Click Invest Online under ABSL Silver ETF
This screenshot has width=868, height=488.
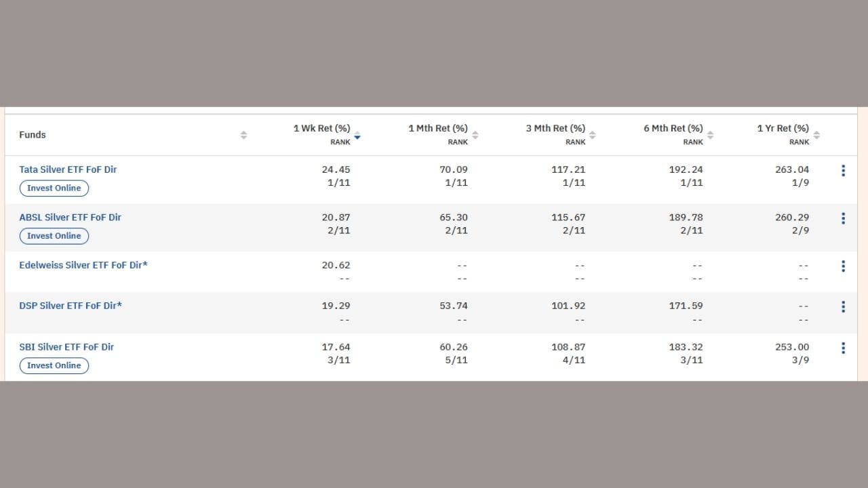(x=54, y=236)
